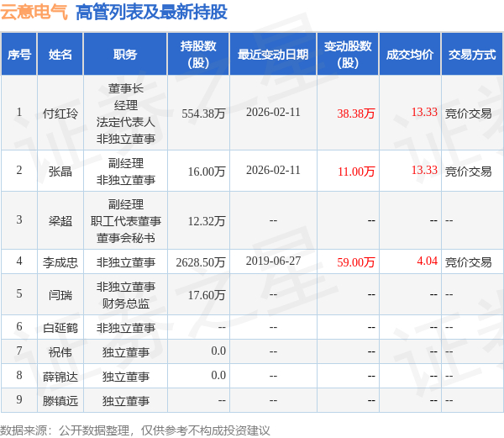This screenshot has height=438, width=504.
Task: Click the 最近变动日期 column header
Action: coord(273,55)
